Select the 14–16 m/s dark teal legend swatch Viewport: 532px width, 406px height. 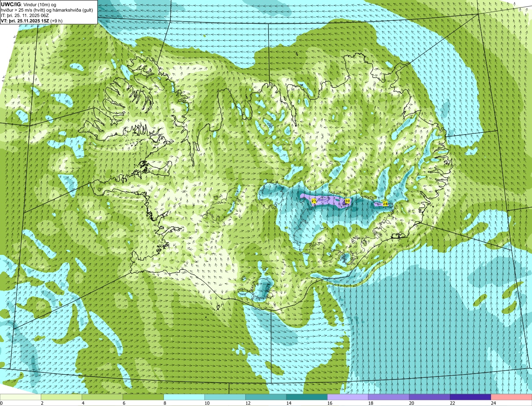tap(307, 397)
